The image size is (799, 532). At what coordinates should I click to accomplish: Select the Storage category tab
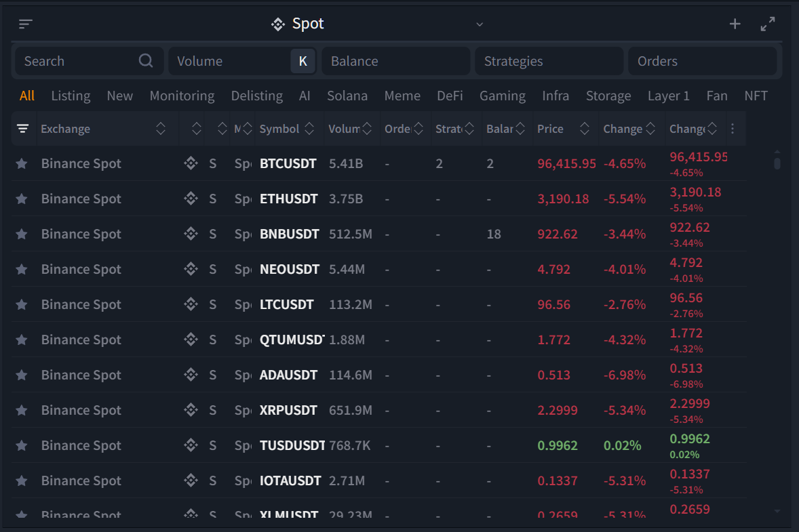[x=608, y=96]
